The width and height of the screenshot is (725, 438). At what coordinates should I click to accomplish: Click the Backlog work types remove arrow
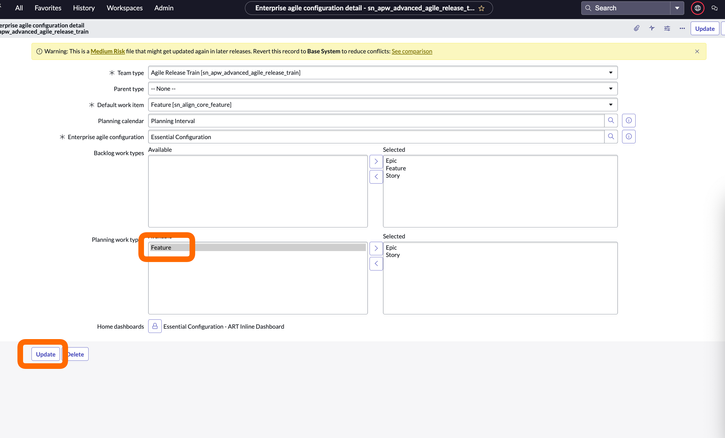coord(376,177)
